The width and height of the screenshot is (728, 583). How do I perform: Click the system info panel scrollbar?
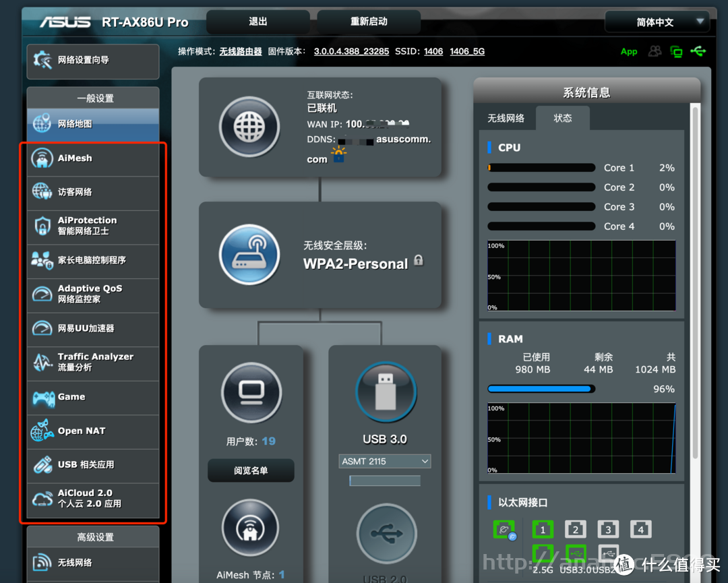click(x=695, y=283)
